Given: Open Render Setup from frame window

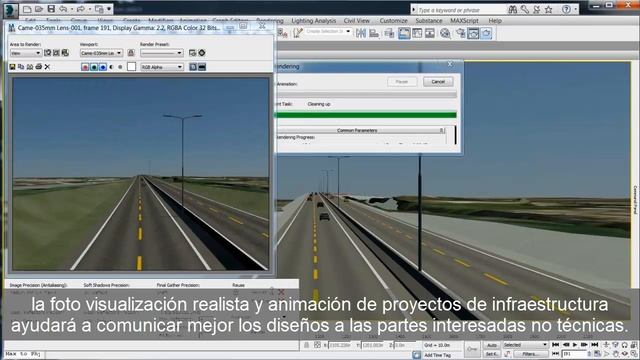Looking at the screenshot, I should point(193,53).
